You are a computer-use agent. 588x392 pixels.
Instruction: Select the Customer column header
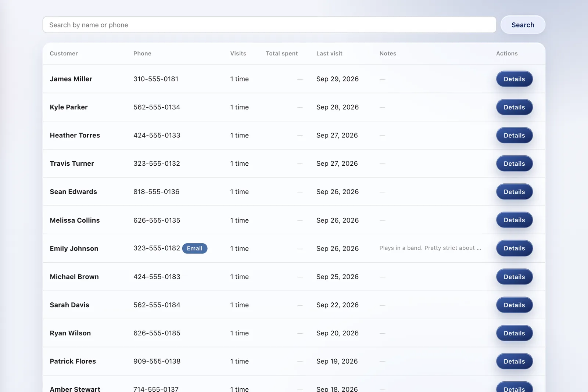coord(64,53)
